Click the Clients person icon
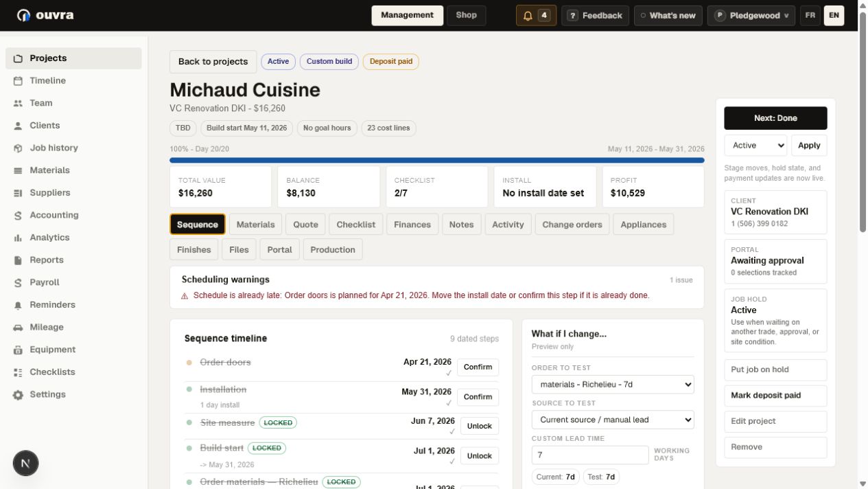Image resolution: width=868 pixels, height=489 pixels. pos(18,126)
